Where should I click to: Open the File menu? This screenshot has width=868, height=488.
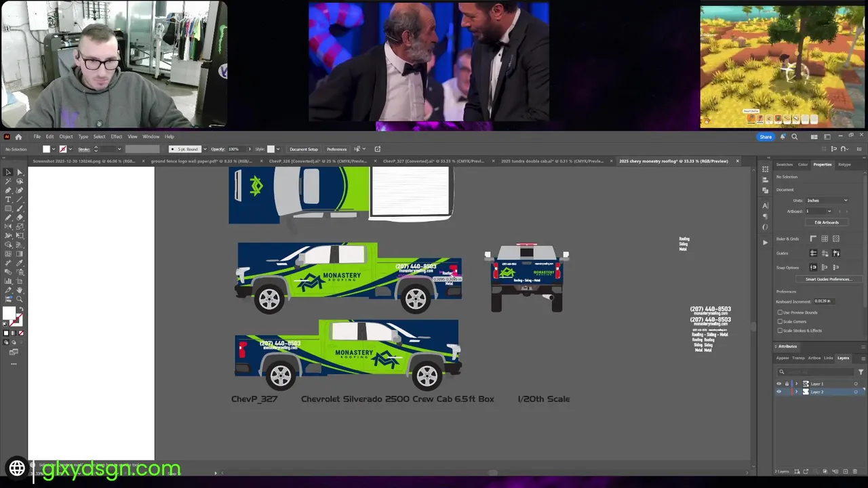37,137
